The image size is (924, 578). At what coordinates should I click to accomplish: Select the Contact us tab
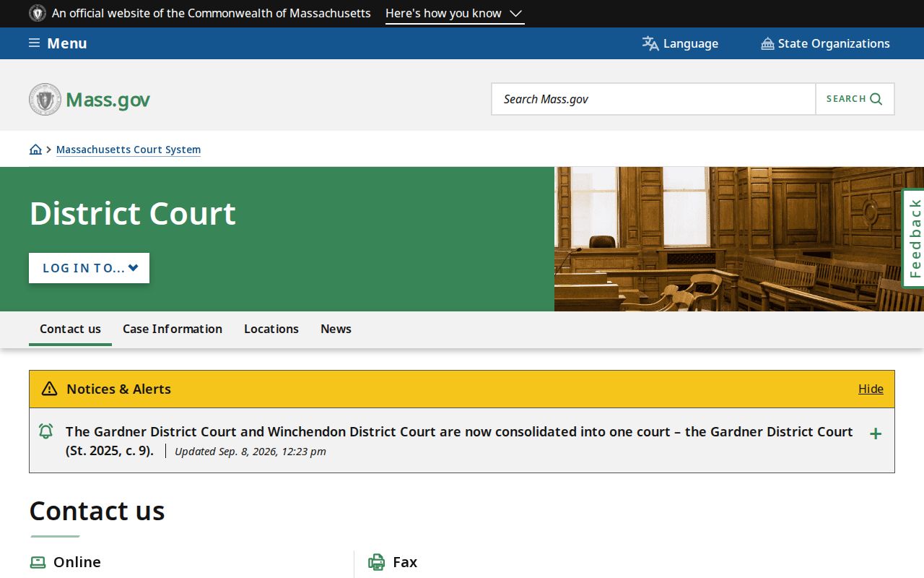pyautogui.click(x=70, y=329)
